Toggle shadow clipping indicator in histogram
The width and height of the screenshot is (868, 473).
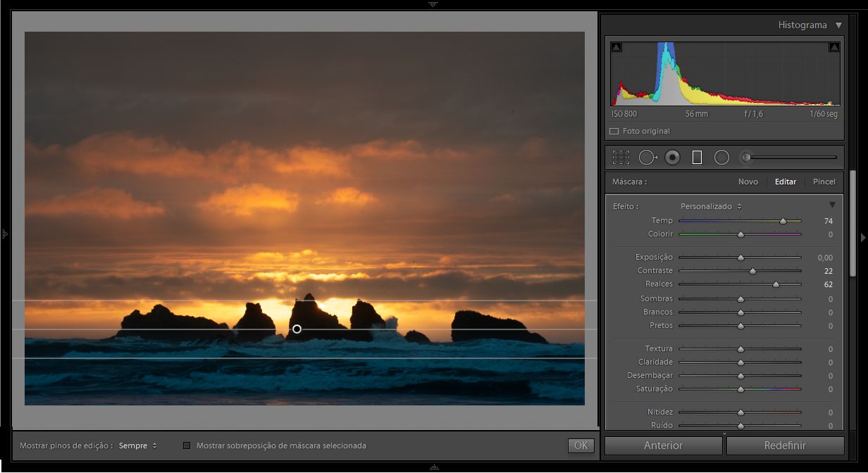click(x=616, y=47)
